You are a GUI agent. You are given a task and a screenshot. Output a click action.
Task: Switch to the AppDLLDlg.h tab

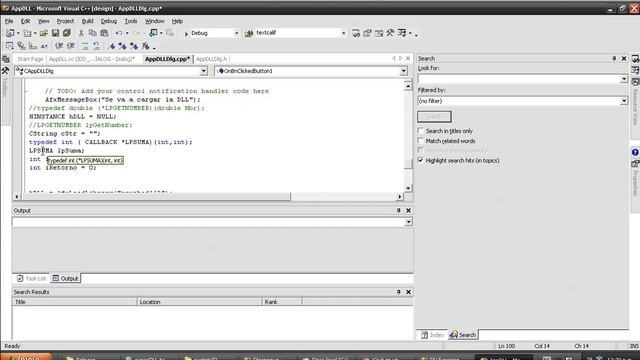pyautogui.click(x=211, y=59)
